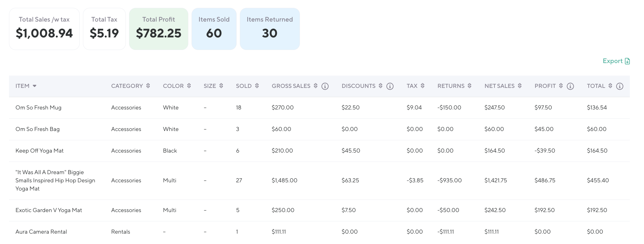Sort by Category column arrows
The height and width of the screenshot is (244, 644).
coord(148,86)
